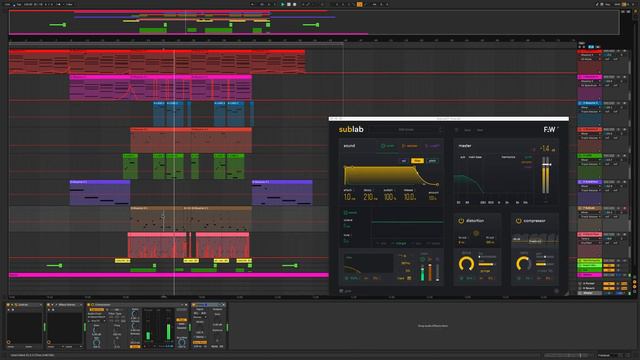Click the release value 10.0 in SubLab

tap(409, 197)
